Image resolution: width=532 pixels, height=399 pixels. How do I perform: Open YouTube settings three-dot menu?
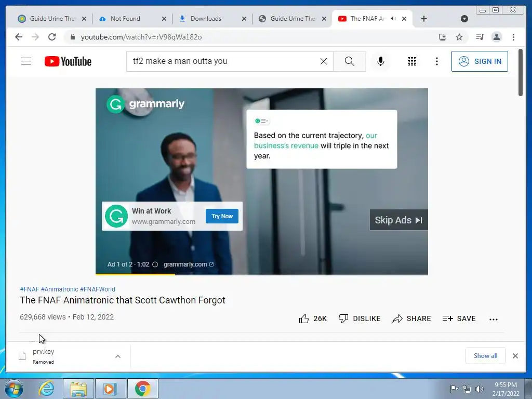[x=436, y=61]
